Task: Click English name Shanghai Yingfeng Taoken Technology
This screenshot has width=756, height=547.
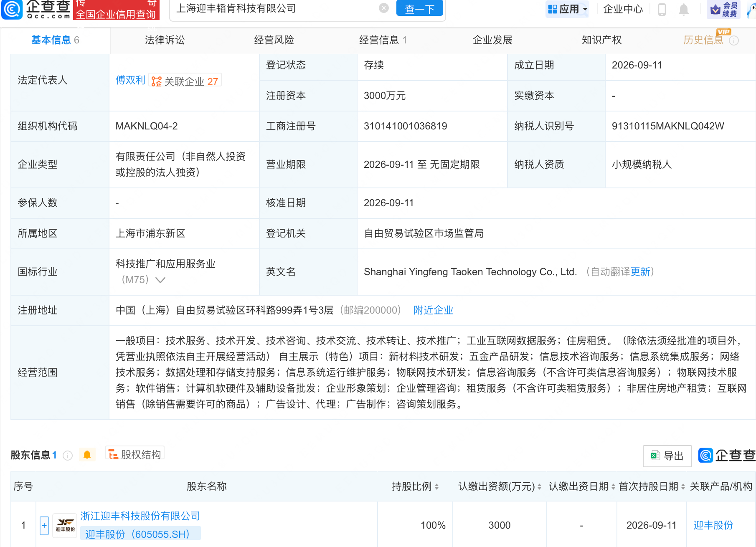Action: 470,272
